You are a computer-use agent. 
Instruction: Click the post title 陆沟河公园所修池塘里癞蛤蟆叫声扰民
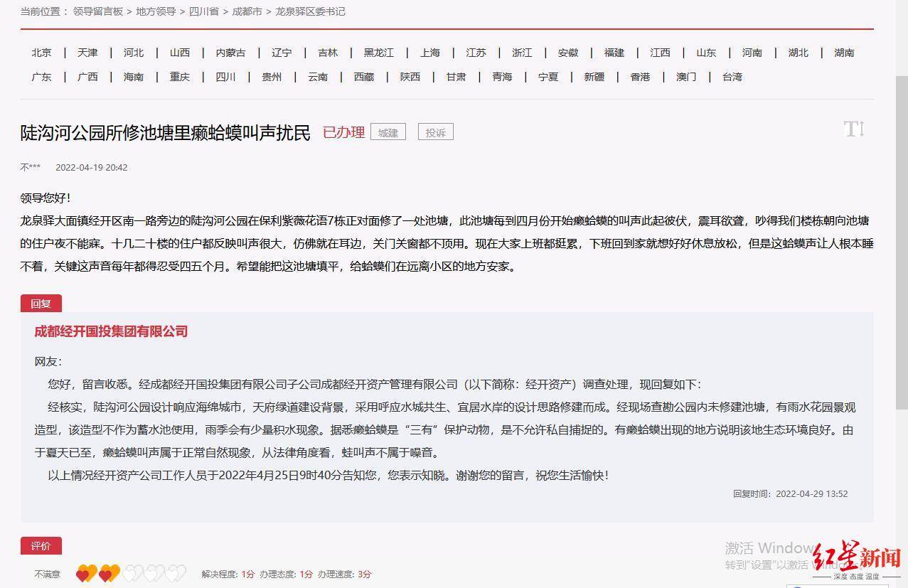[x=166, y=132]
